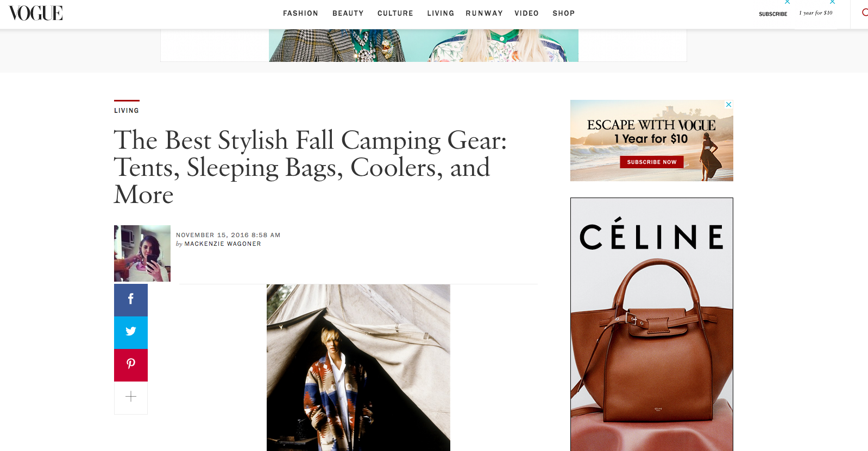This screenshot has width=868, height=451.
Task: Click the Subscribe link in header
Action: click(773, 14)
